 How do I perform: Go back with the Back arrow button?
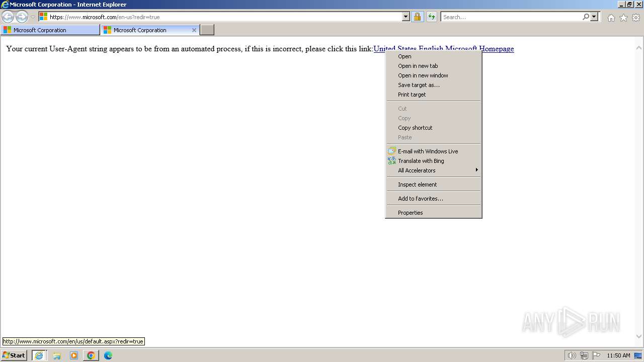pyautogui.click(x=8, y=17)
